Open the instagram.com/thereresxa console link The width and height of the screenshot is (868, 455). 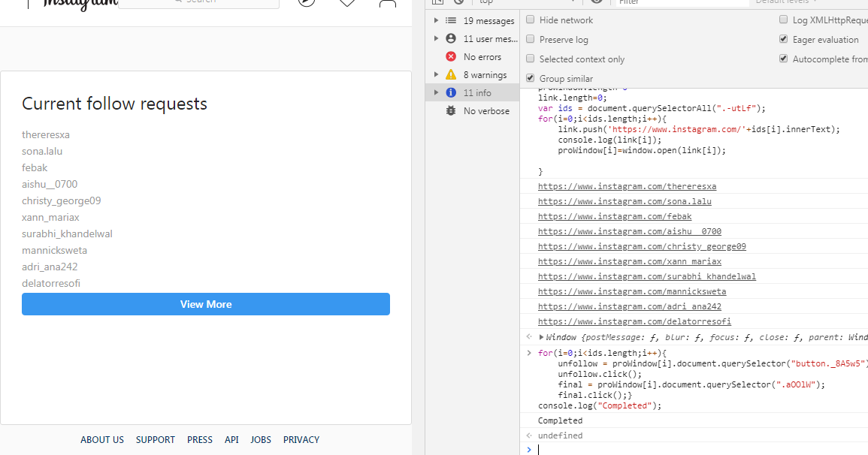coord(628,186)
